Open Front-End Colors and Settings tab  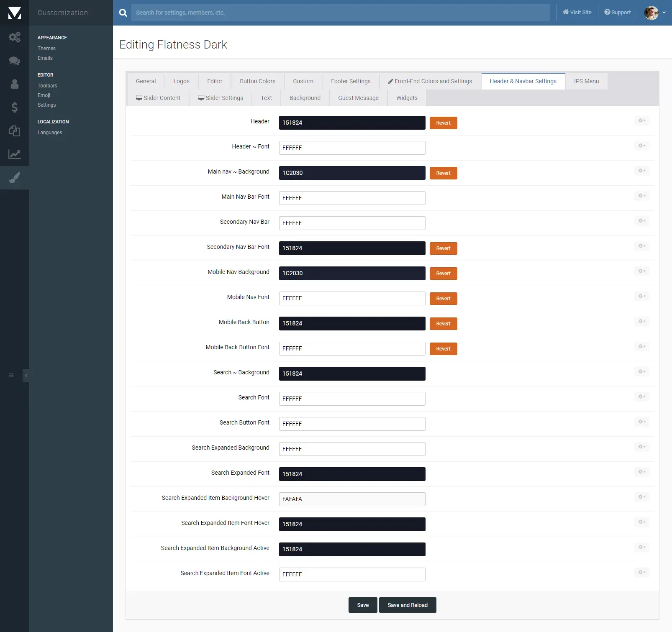(x=430, y=81)
